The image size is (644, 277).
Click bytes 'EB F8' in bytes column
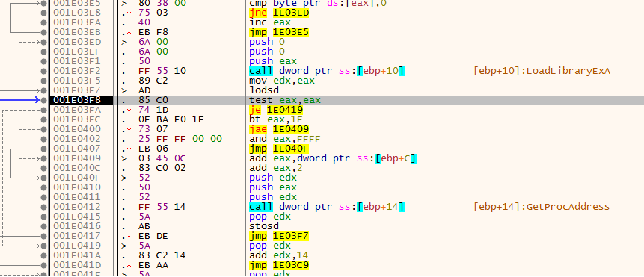tap(153, 32)
